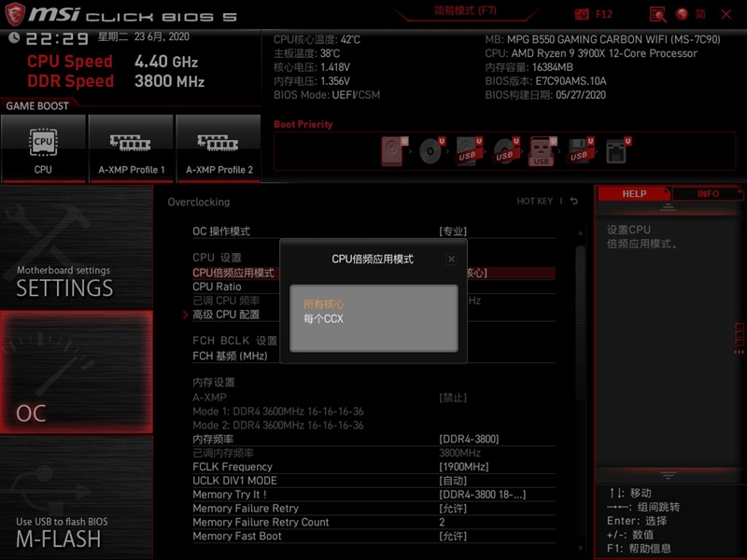Image resolution: width=747 pixels, height=560 pixels.
Task: Click the network boot icon in Boot Priority
Action: [x=615, y=149]
